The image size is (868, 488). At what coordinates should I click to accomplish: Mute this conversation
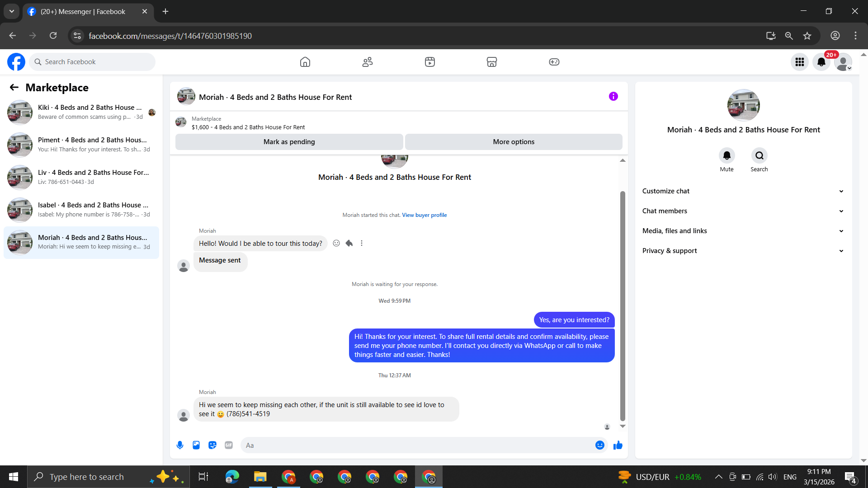(x=727, y=155)
